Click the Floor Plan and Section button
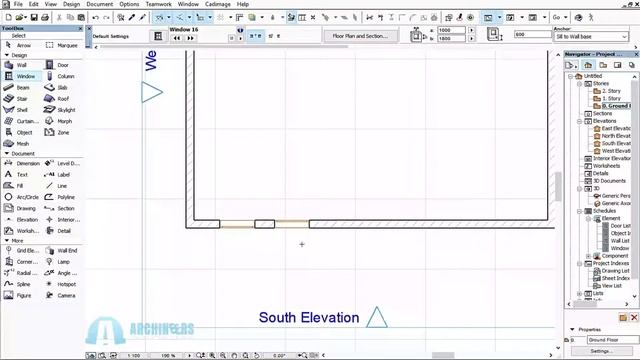This screenshot has height=360, width=640. coord(360,36)
